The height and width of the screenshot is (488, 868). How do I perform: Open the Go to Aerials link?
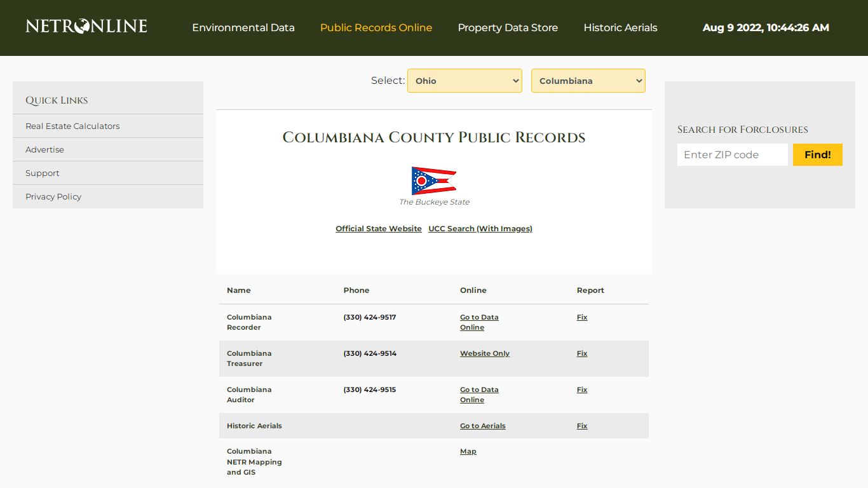click(483, 426)
